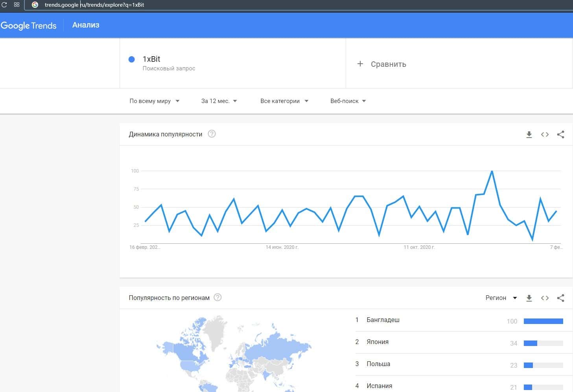573x392 pixels.
Task: Download the regional popularity data
Action: (529, 298)
